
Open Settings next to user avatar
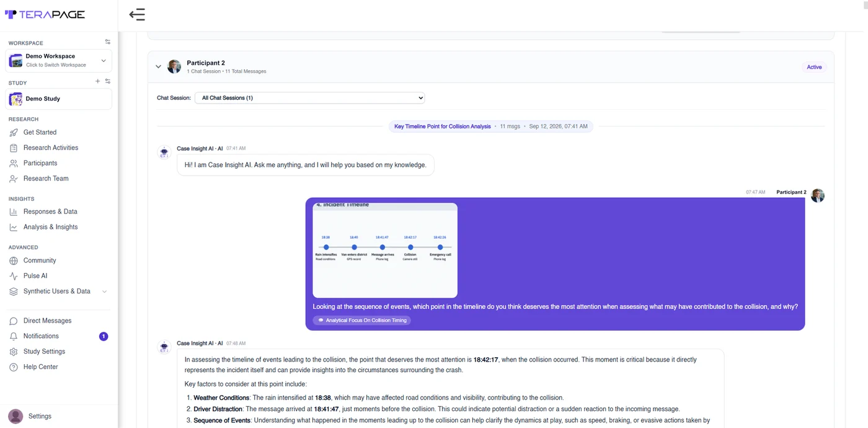coord(40,416)
